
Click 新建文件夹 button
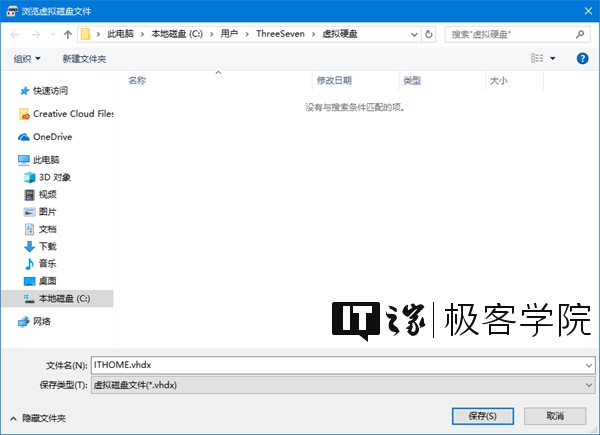pyautogui.click(x=84, y=59)
